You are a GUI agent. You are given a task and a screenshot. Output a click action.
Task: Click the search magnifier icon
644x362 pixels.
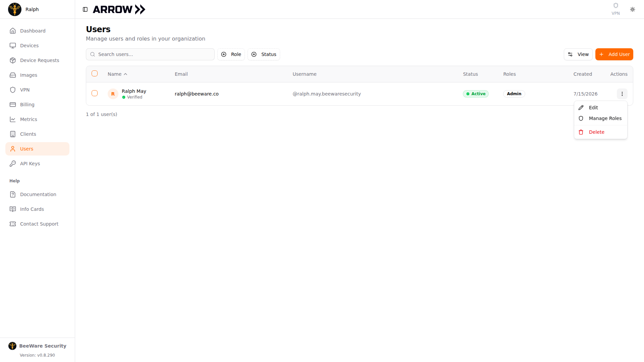click(93, 54)
